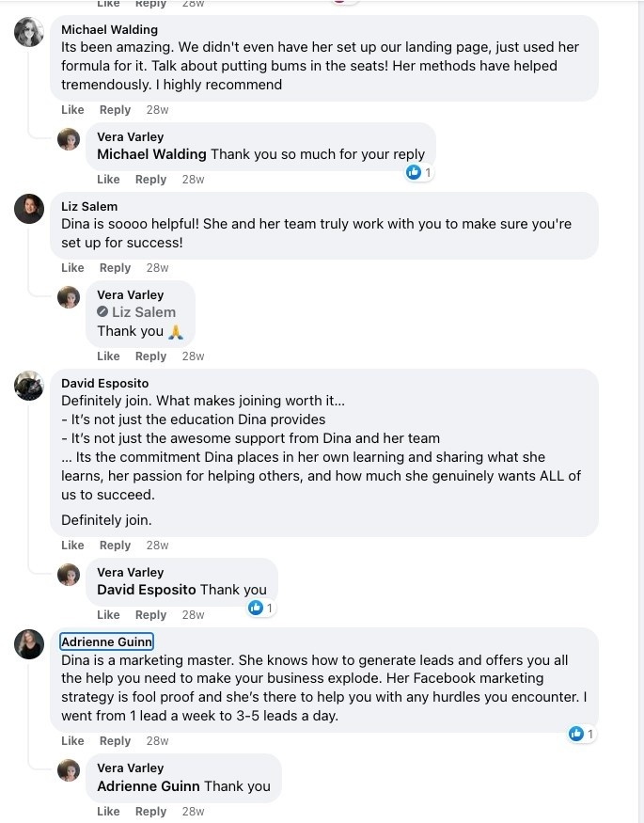This screenshot has width=644, height=823.
Task: Open the 28w timestamp on Liz Salem's comment
Action: 157,268
